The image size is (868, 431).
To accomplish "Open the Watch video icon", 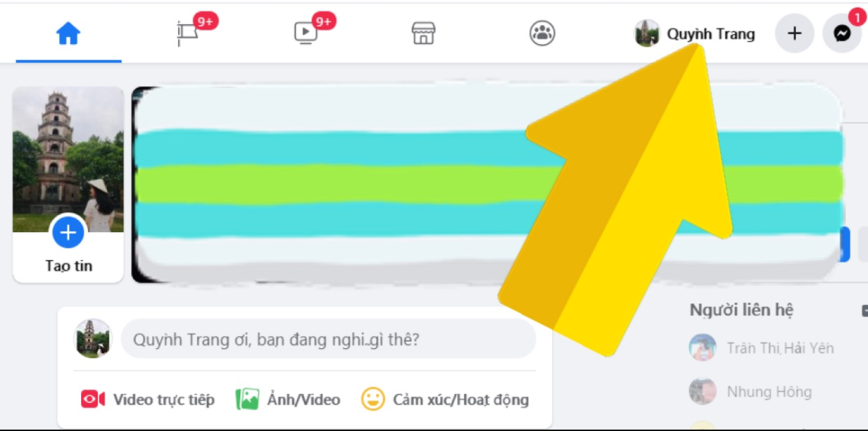I will [306, 34].
